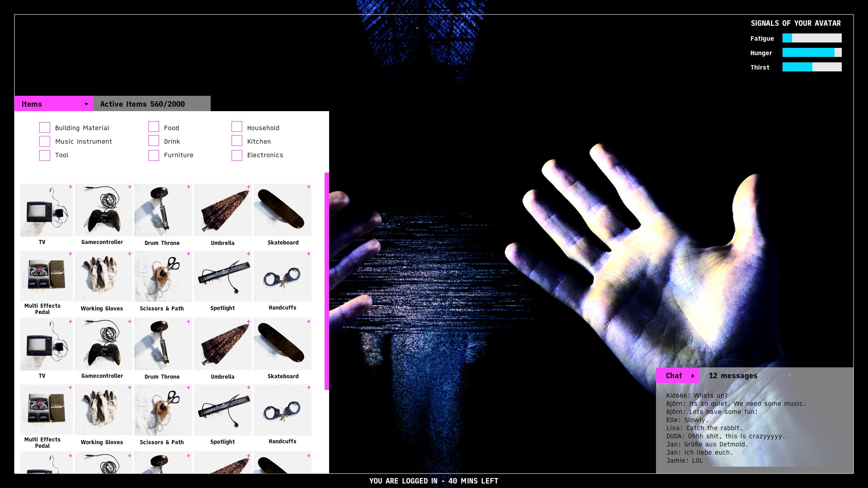Screen dimensions: 868x488
Task: Click the plus icon on the second Spotlight
Action: (x=249, y=387)
